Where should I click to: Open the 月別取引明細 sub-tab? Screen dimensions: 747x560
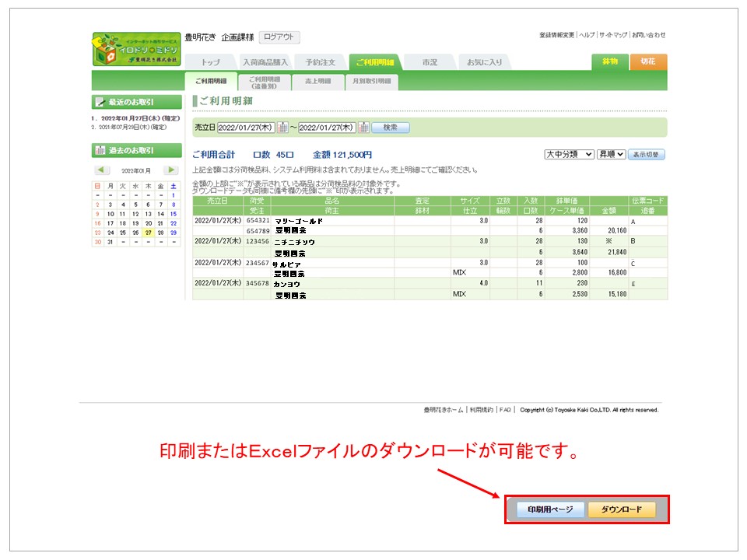(371, 81)
